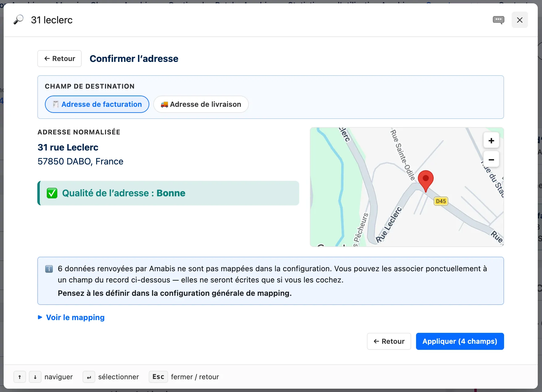Screen dimensions: 542x392
Task: Apply the 4 fields with Appliquer
Action: click(460, 341)
